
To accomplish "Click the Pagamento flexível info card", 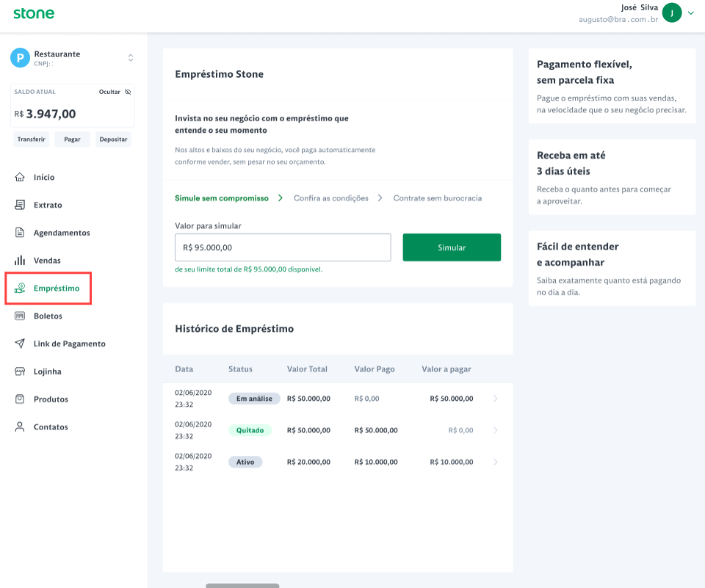I will tap(612, 86).
